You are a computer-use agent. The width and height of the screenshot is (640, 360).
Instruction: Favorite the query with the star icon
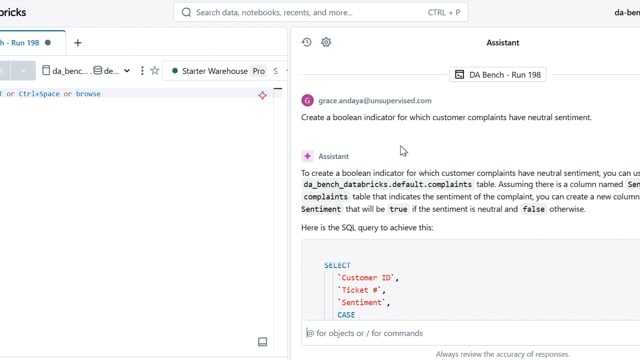[155, 71]
